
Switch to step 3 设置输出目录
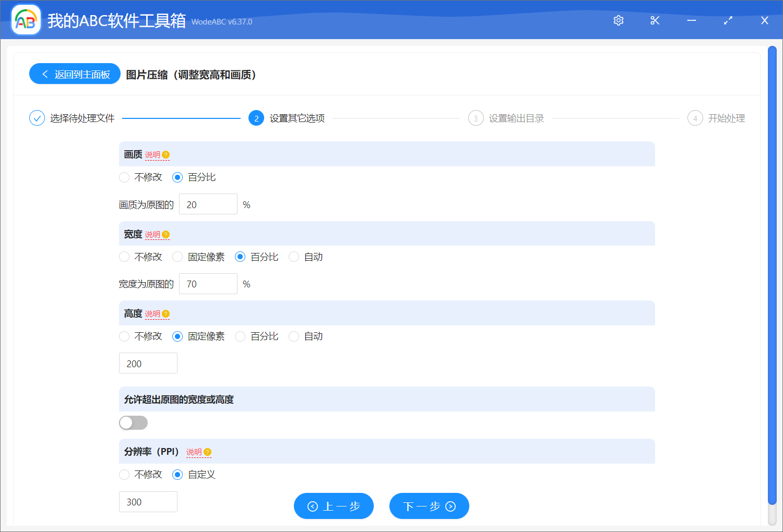pos(476,118)
